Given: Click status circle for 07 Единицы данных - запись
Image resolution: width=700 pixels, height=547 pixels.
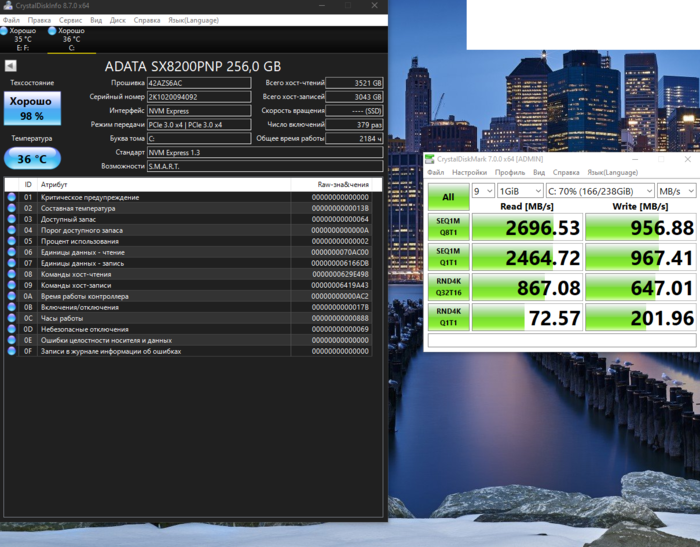Looking at the screenshot, I should pos(12,263).
